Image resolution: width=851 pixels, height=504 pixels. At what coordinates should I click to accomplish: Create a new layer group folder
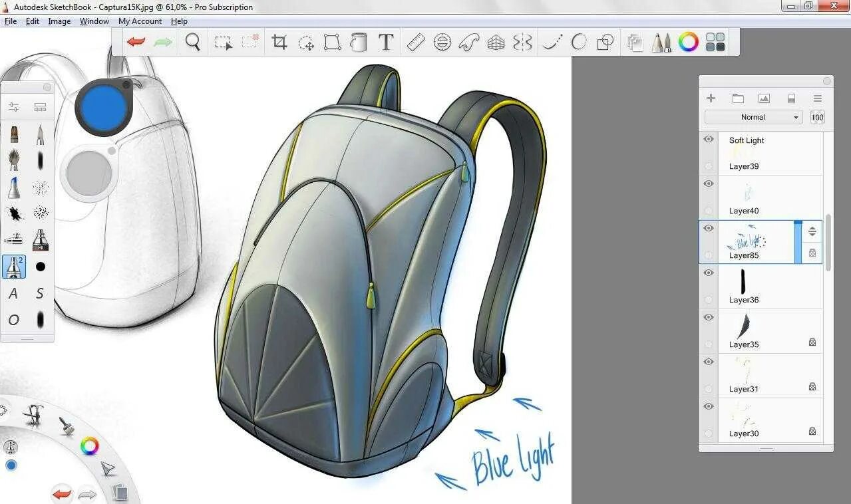click(738, 98)
